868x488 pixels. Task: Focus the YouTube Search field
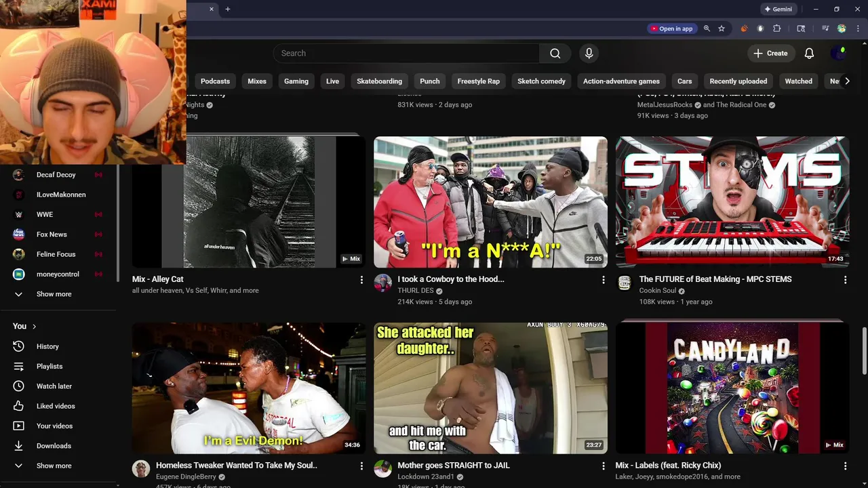coord(406,54)
